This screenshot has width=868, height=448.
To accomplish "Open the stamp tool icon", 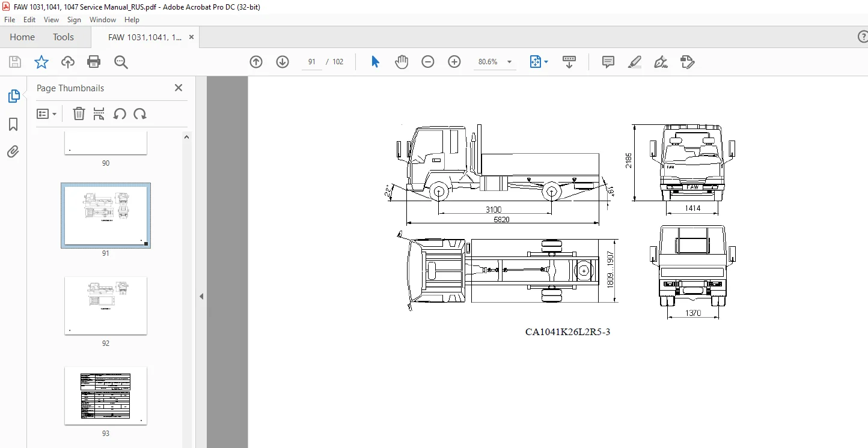I will (688, 62).
